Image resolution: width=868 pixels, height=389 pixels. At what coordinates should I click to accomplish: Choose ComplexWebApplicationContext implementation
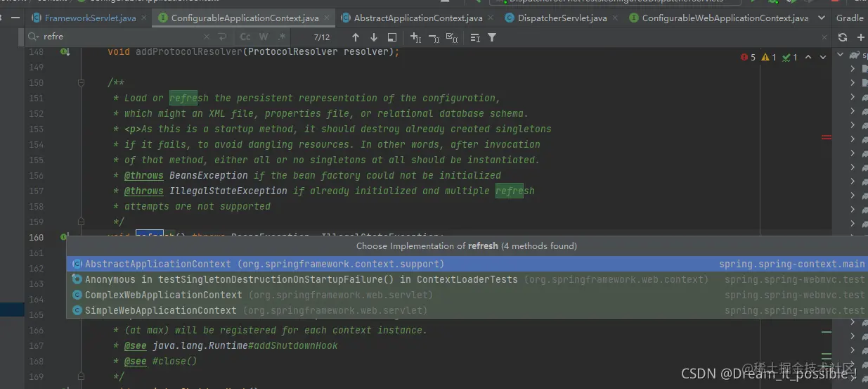click(x=467, y=295)
